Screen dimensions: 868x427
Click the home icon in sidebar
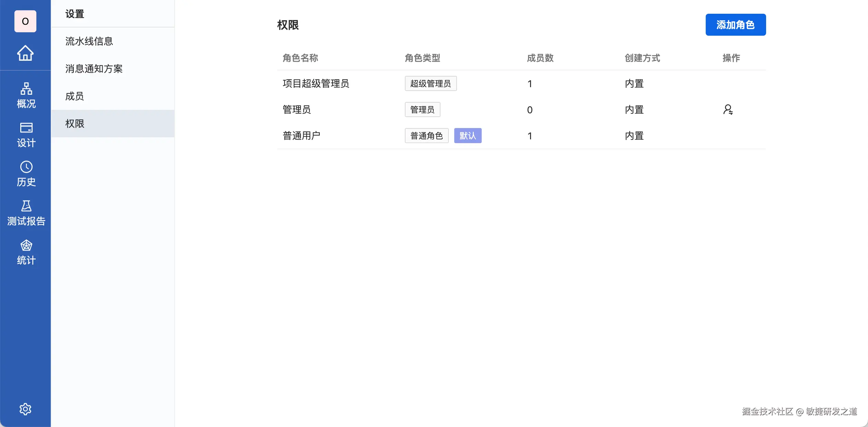click(x=25, y=53)
